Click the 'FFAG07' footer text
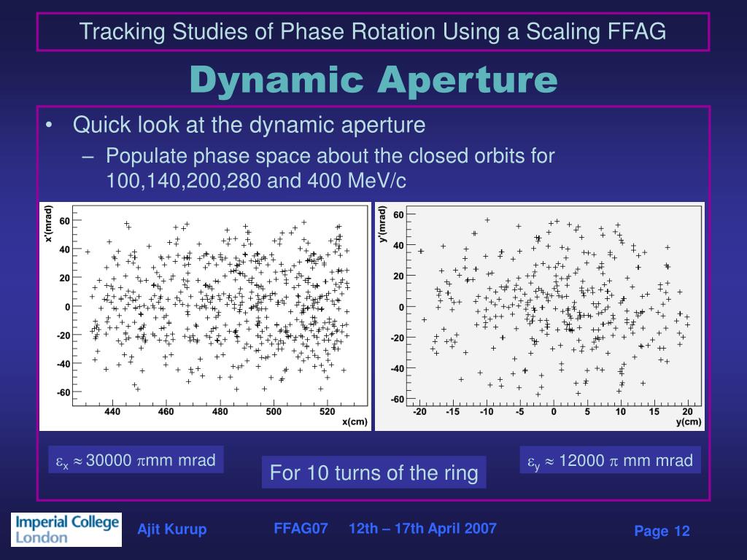The image size is (747, 560). pos(301,528)
